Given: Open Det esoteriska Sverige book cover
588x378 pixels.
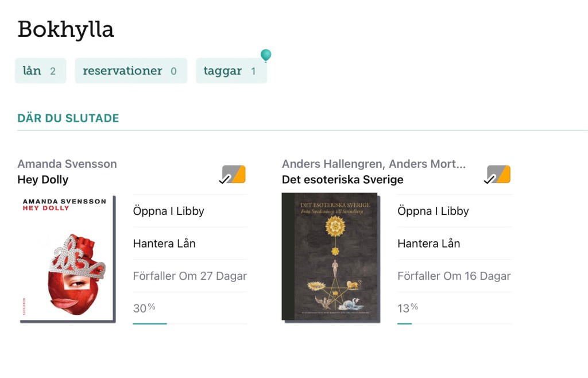Looking at the screenshot, I should (x=330, y=257).
